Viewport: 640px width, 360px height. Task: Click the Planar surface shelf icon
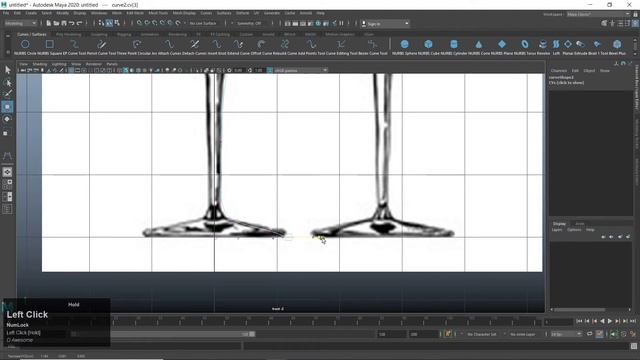[x=568, y=44]
